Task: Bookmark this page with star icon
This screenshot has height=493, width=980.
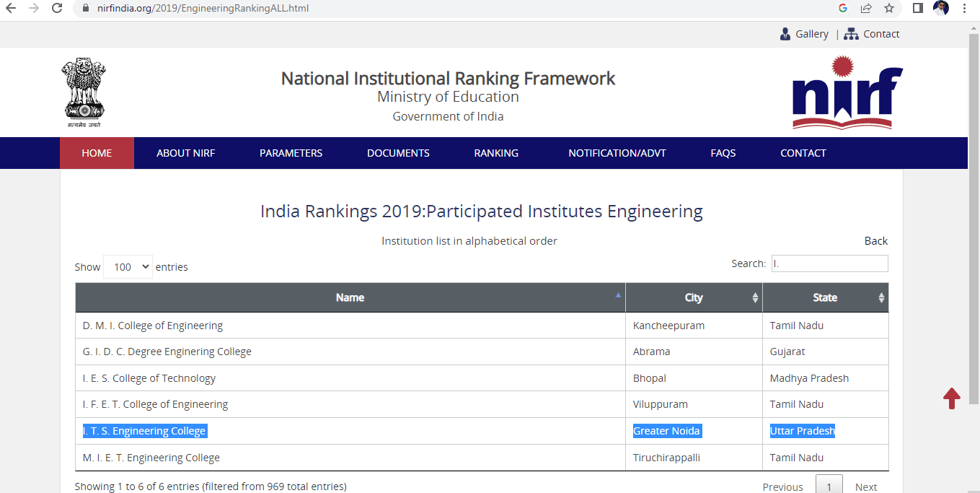Action: [889, 9]
